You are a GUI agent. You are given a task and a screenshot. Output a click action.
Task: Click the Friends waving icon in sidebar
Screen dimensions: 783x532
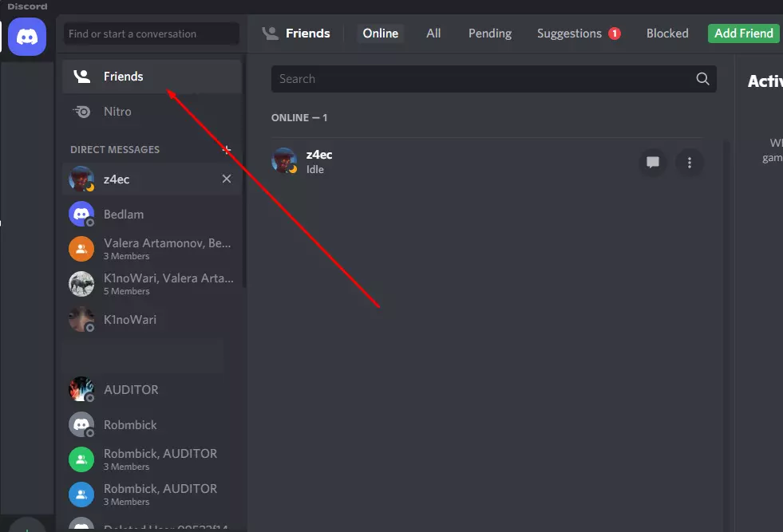coord(82,77)
